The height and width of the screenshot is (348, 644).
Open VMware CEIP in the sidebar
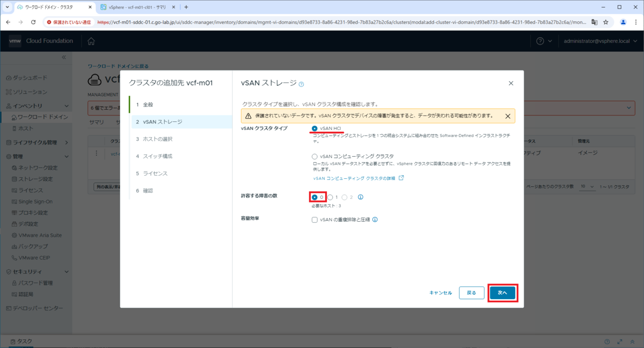[x=32, y=258]
